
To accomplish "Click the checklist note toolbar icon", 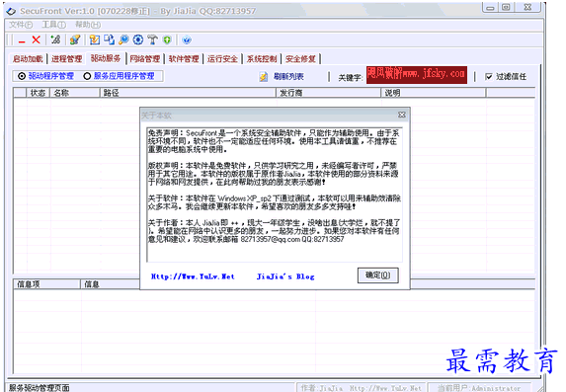I will click(95, 39).
